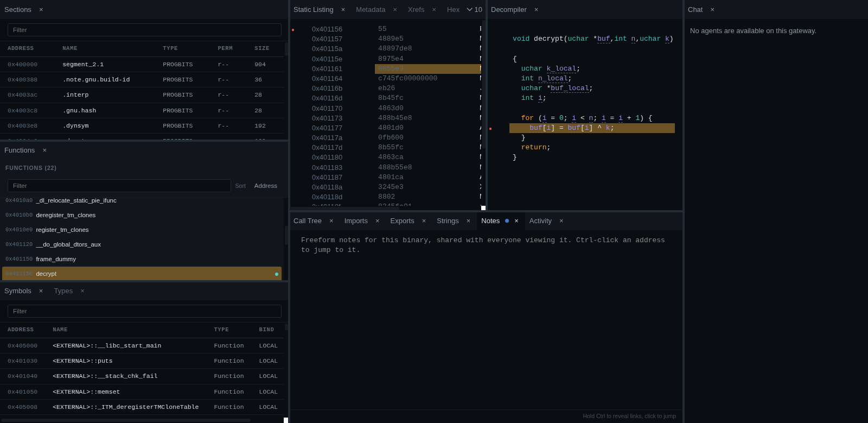
Task: Click into the freeform Notes text area
Action: [x=486, y=319]
